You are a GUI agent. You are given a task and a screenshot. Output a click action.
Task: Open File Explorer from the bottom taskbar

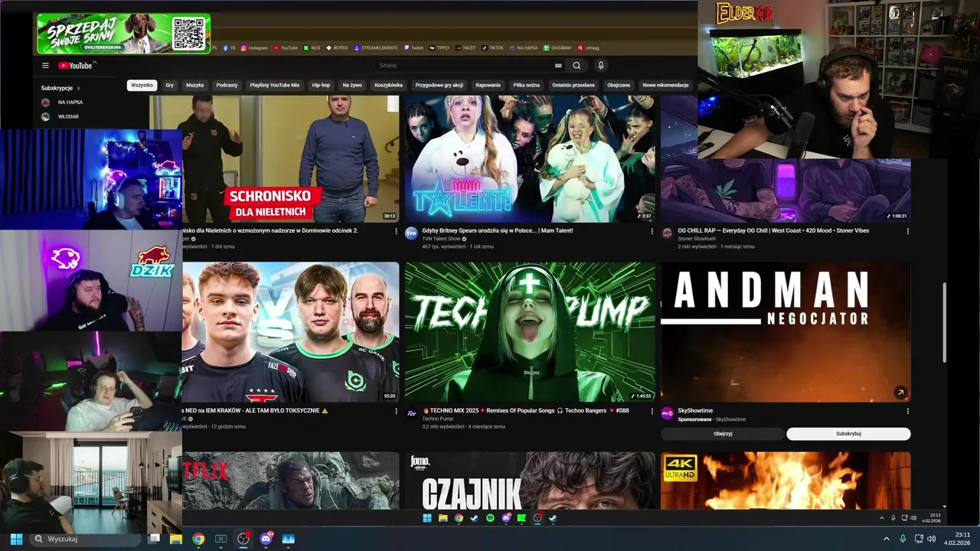pyautogui.click(x=175, y=539)
